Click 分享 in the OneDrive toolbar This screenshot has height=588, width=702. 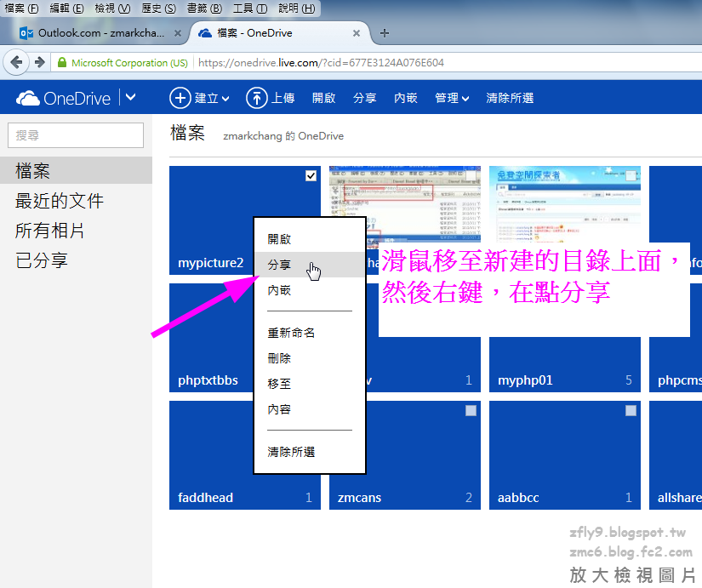pos(364,98)
